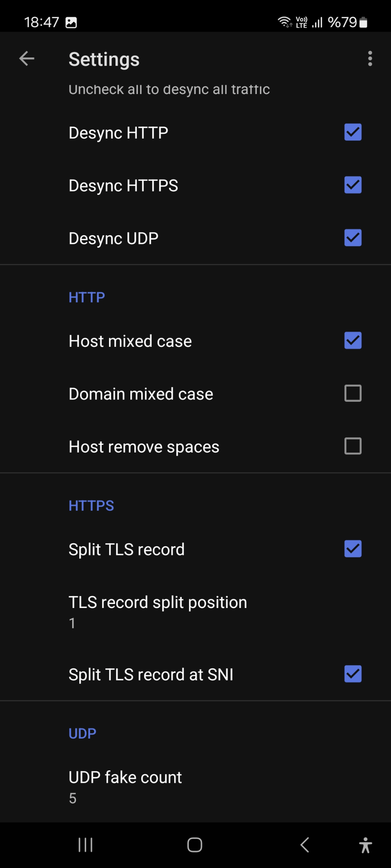Toggle the Desync UDP checkbox
This screenshot has height=868, width=391.
(x=353, y=237)
